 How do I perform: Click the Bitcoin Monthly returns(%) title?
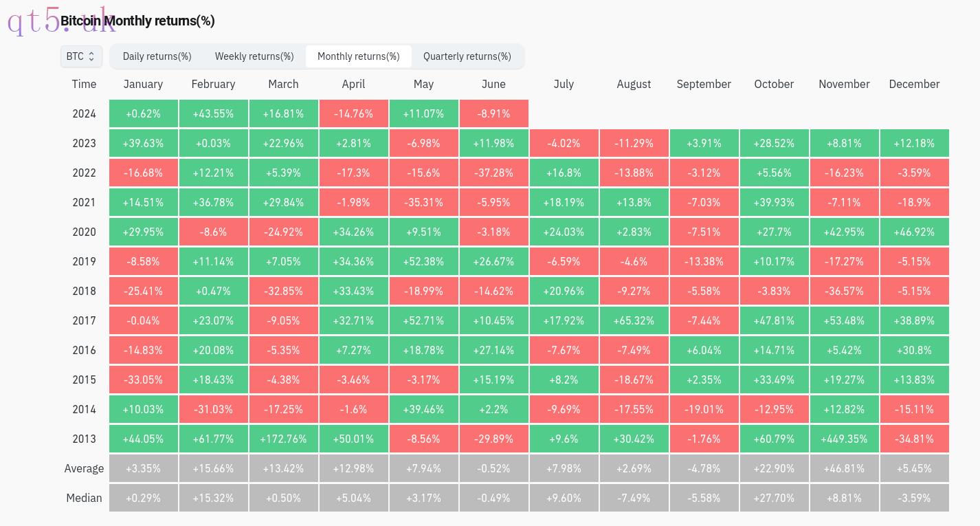click(137, 21)
